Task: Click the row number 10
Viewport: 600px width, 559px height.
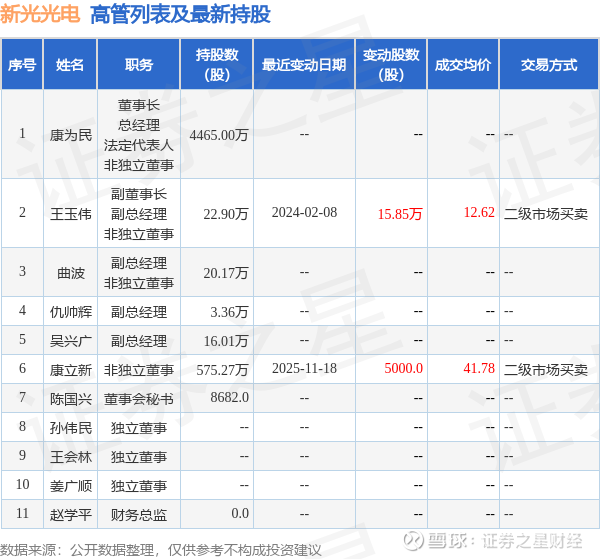Action: [x=22, y=484]
